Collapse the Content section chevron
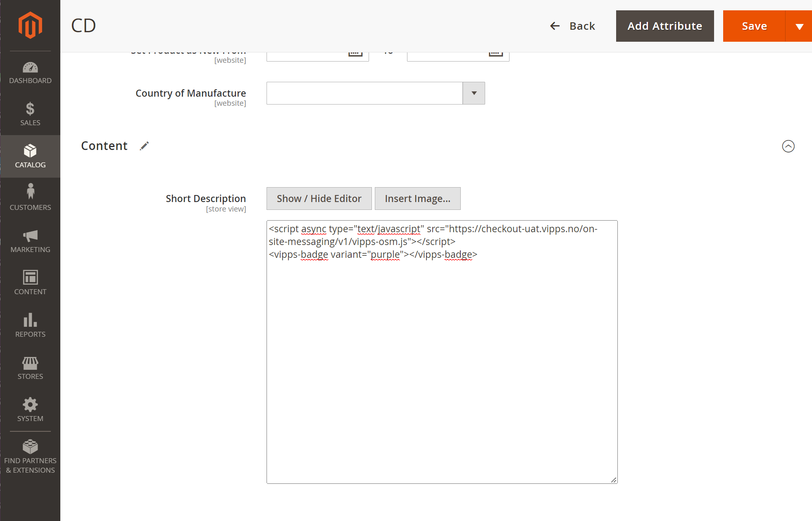Image resolution: width=812 pixels, height=521 pixels. pyautogui.click(x=788, y=146)
